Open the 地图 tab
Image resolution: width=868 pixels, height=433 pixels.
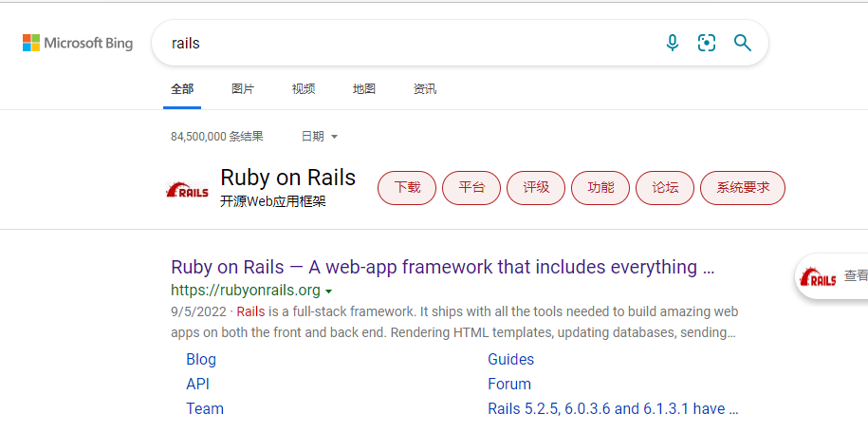[364, 88]
